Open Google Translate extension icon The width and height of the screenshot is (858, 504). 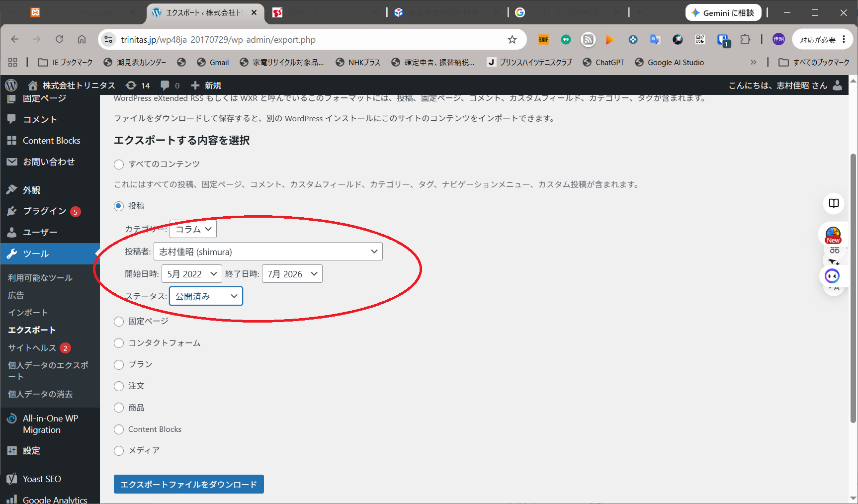point(655,39)
